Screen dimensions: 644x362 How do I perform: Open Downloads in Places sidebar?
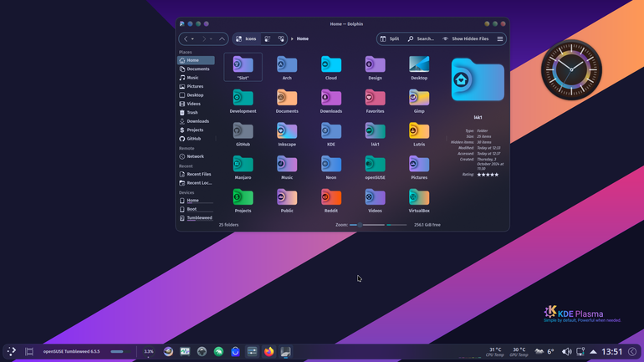tap(196, 121)
